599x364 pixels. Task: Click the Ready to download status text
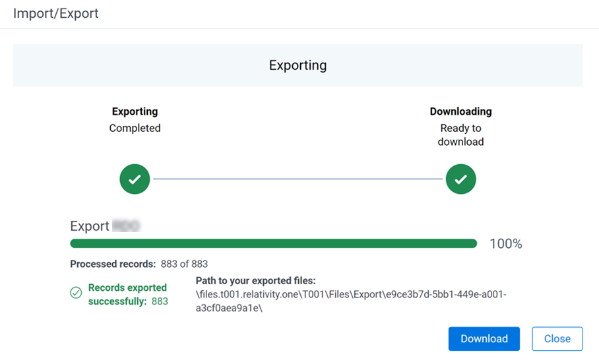(x=460, y=135)
